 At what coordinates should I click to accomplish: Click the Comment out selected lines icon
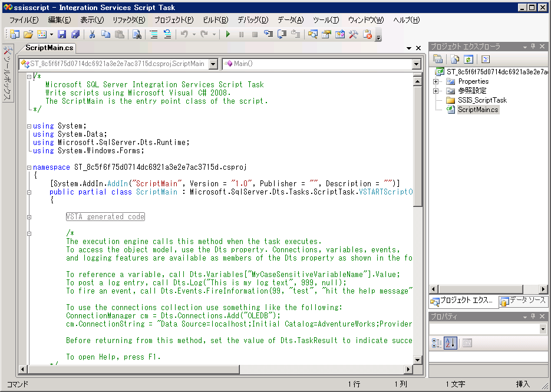[154, 34]
